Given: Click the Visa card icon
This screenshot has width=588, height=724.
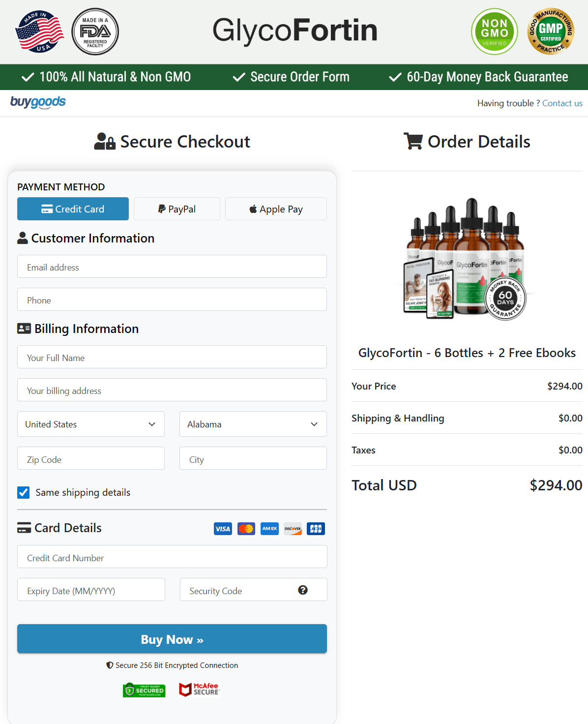Looking at the screenshot, I should 223,528.
